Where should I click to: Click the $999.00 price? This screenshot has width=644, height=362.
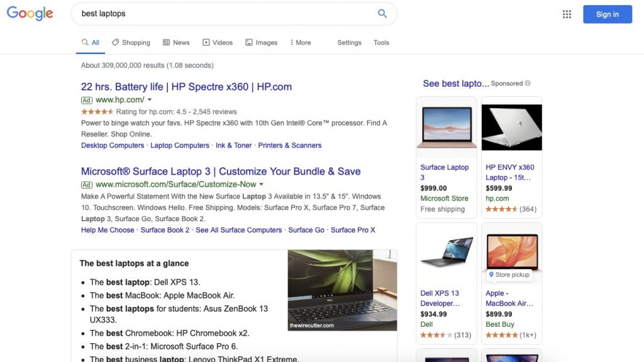(433, 188)
